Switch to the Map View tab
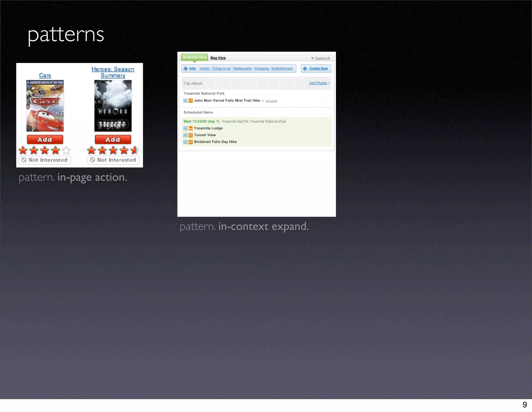This screenshot has width=532, height=412. coord(218,58)
